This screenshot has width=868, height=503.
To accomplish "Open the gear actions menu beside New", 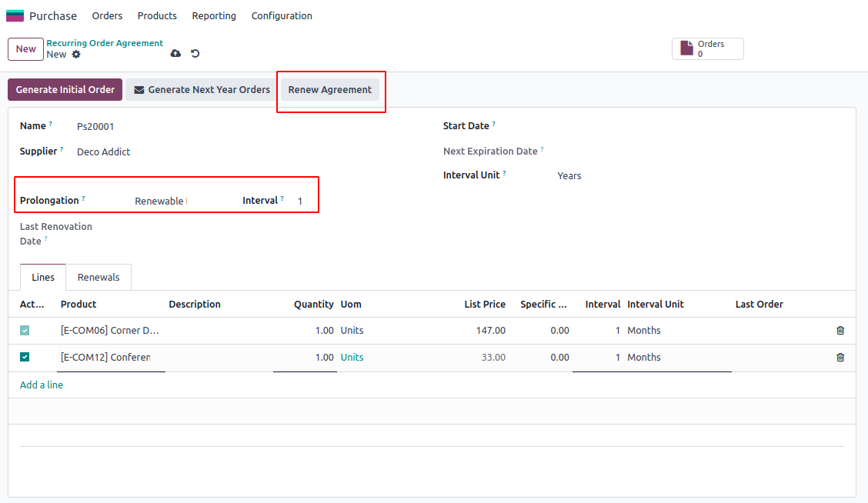I will click(76, 55).
